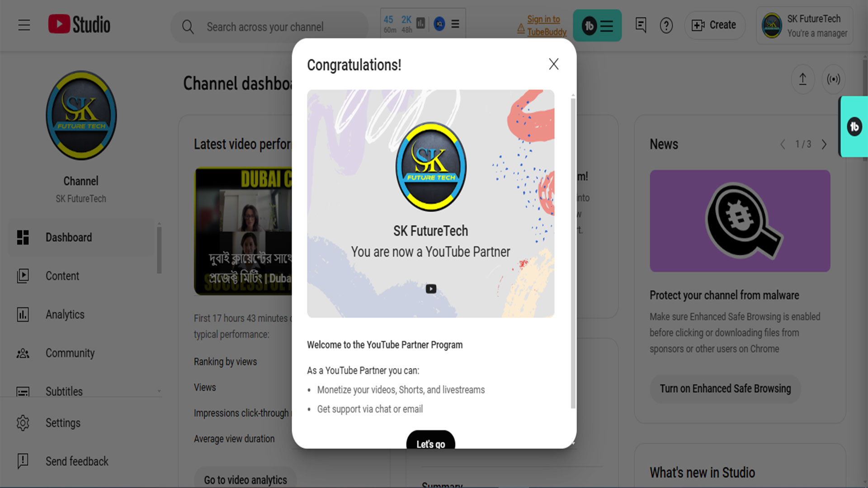Open the TubeBuddy teal side tab
868x488 pixels.
click(854, 127)
